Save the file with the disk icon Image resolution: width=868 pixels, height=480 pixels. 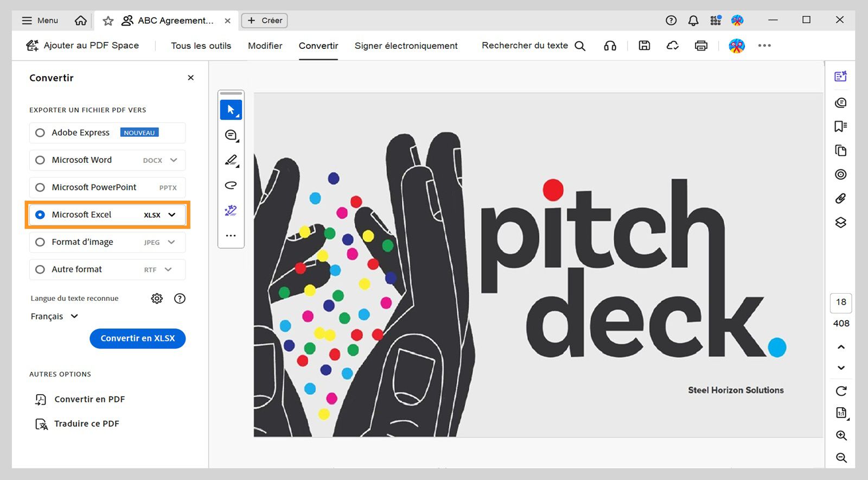(644, 46)
